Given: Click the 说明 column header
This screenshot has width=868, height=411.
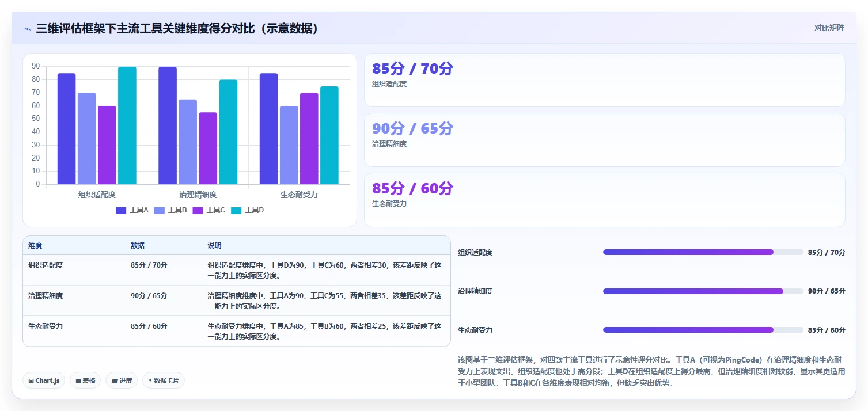Looking at the screenshot, I should pos(214,246).
